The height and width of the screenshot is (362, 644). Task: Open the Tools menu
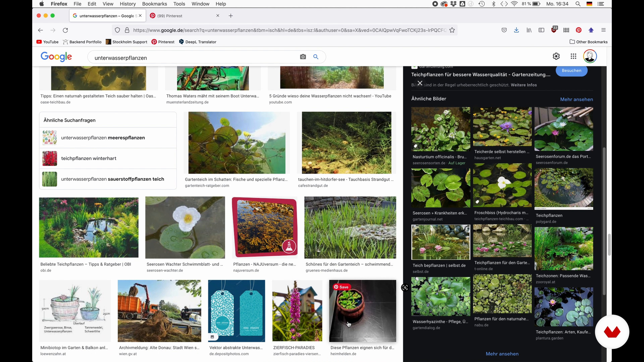[179, 4]
